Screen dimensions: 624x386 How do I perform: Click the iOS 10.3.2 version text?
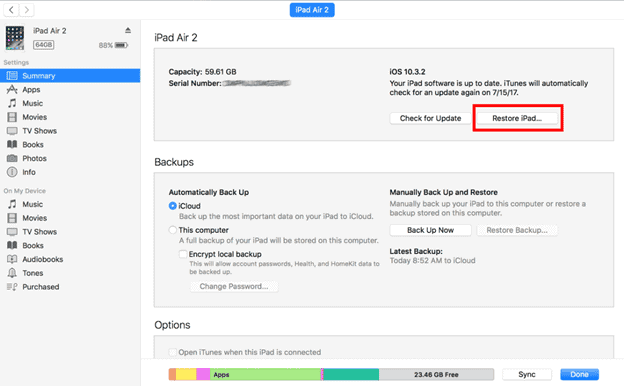[407, 72]
